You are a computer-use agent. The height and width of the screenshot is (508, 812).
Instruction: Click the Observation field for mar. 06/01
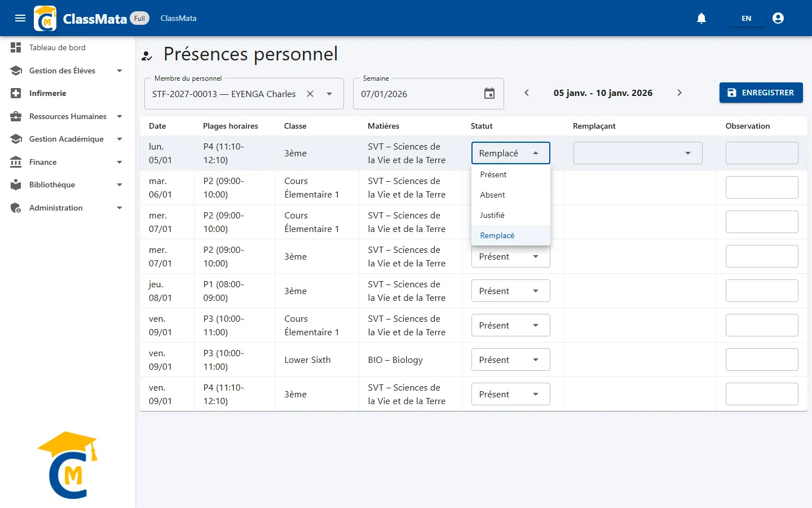[x=762, y=187]
